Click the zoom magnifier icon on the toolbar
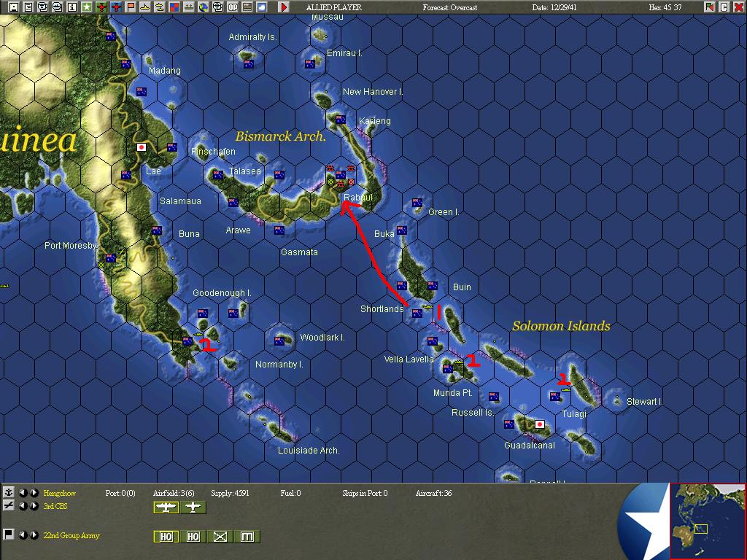Viewport: 747px width, 560px height. pos(43,7)
